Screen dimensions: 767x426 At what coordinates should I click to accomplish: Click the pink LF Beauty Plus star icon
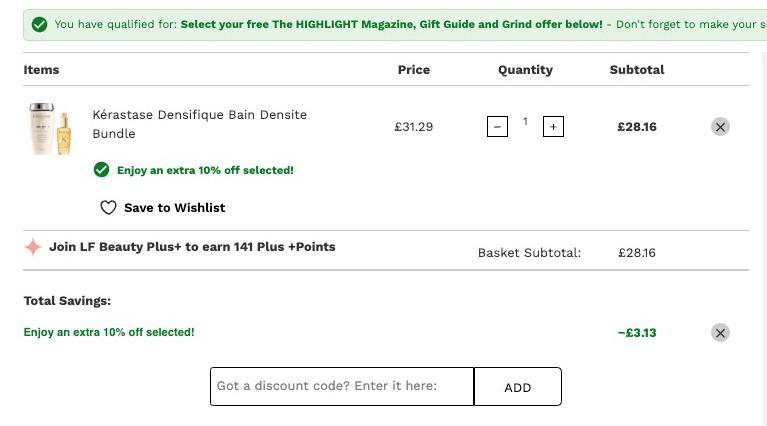33,247
